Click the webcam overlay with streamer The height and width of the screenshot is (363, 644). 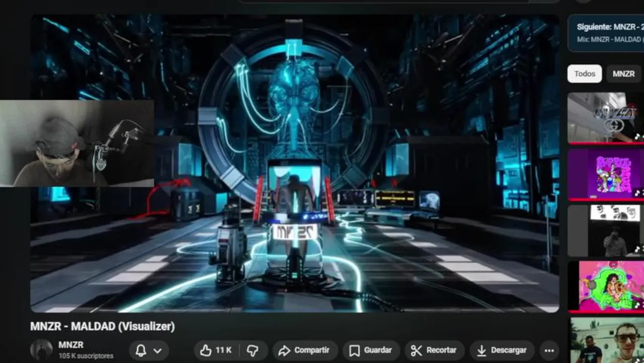point(77,143)
